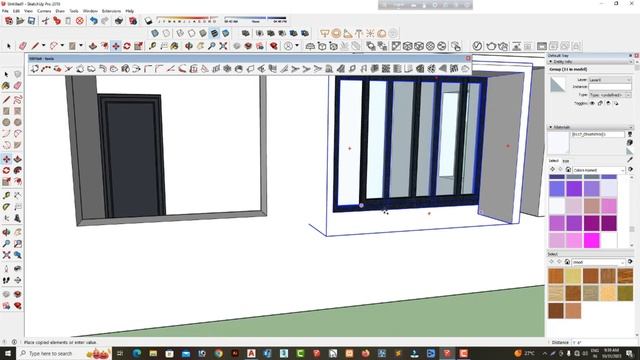
Task: Click the Windows Start button
Action: 7,353
